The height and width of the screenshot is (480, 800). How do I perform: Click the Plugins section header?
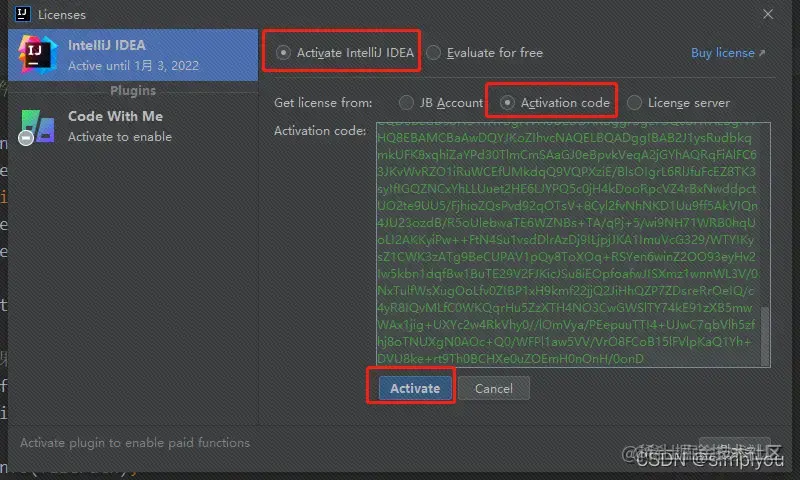132,90
